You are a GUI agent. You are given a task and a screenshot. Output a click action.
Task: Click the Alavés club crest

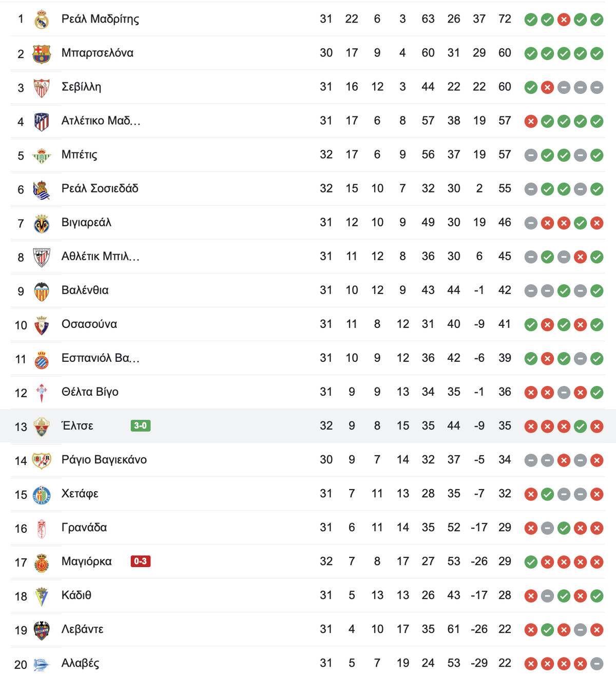point(42,664)
